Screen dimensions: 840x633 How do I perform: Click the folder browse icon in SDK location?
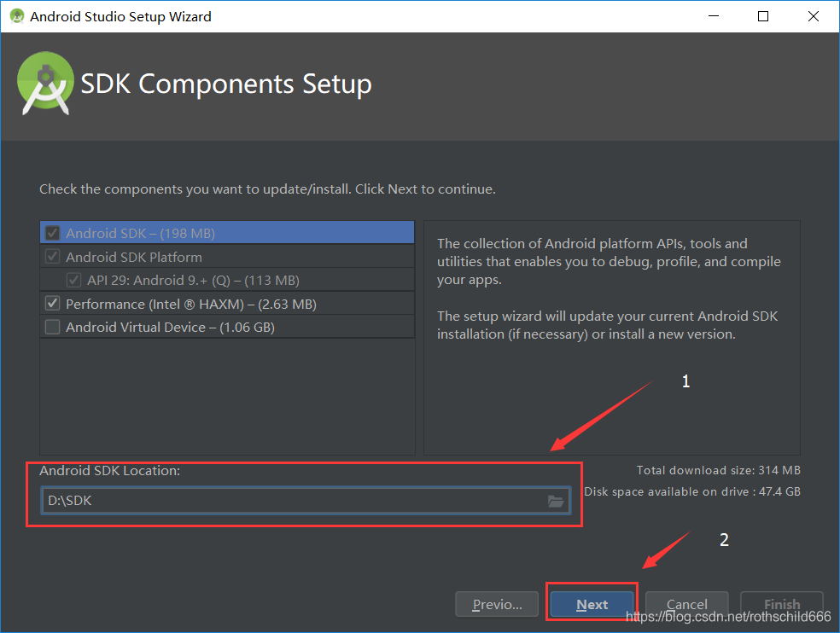point(556,502)
